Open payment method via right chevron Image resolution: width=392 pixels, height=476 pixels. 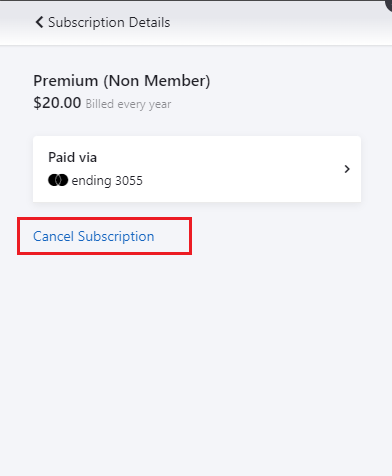(347, 169)
